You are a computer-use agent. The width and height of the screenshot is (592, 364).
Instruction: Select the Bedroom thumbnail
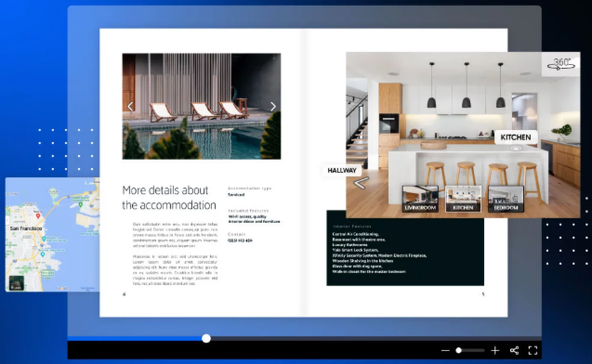tap(506, 199)
